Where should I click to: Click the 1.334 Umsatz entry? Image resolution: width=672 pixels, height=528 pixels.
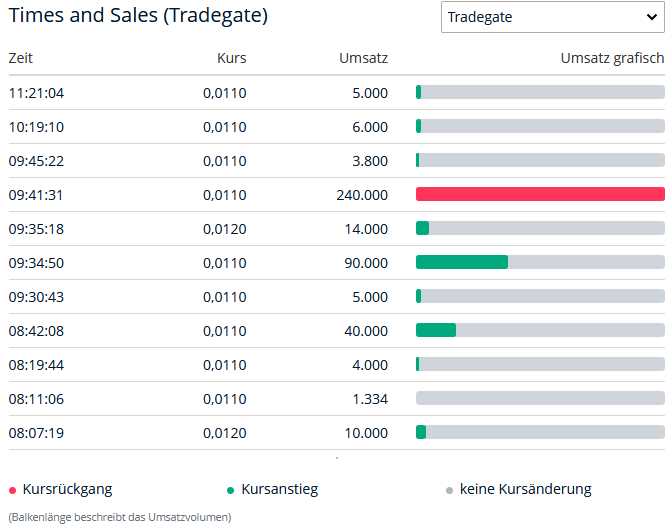click(370, 399)
